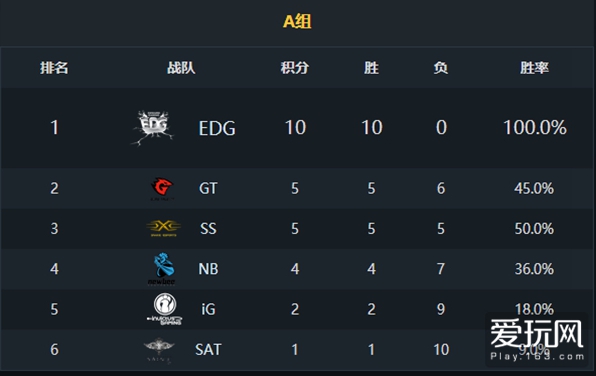Open the GT team name
This screenshot has width=596, height=376.
click(208, 189)
